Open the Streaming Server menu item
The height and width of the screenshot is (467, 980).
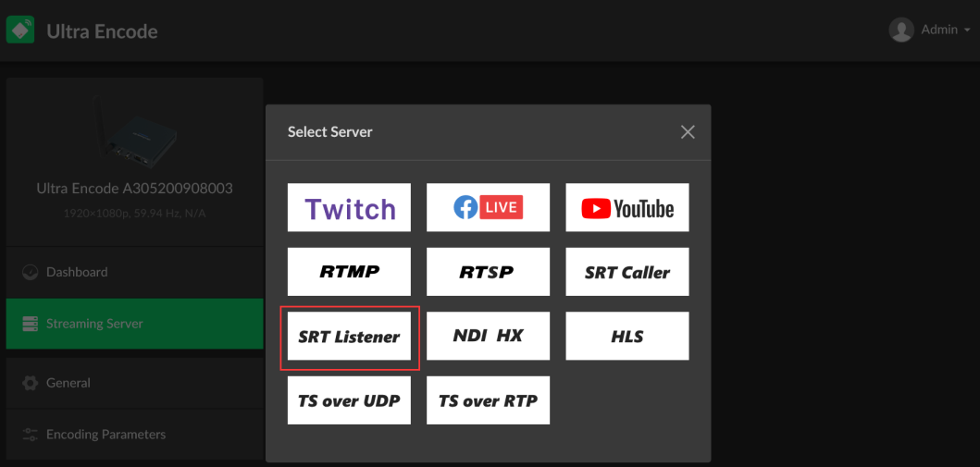pos(134,324)
